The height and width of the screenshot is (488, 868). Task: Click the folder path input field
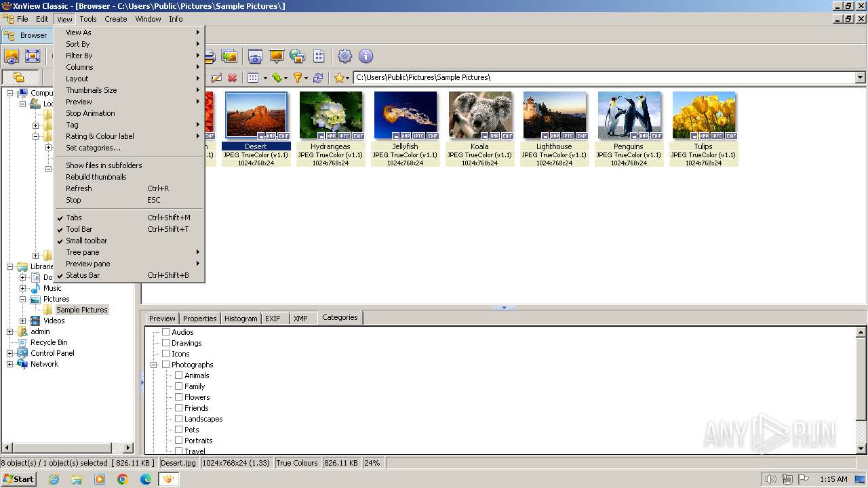click(x=604, y=78)
